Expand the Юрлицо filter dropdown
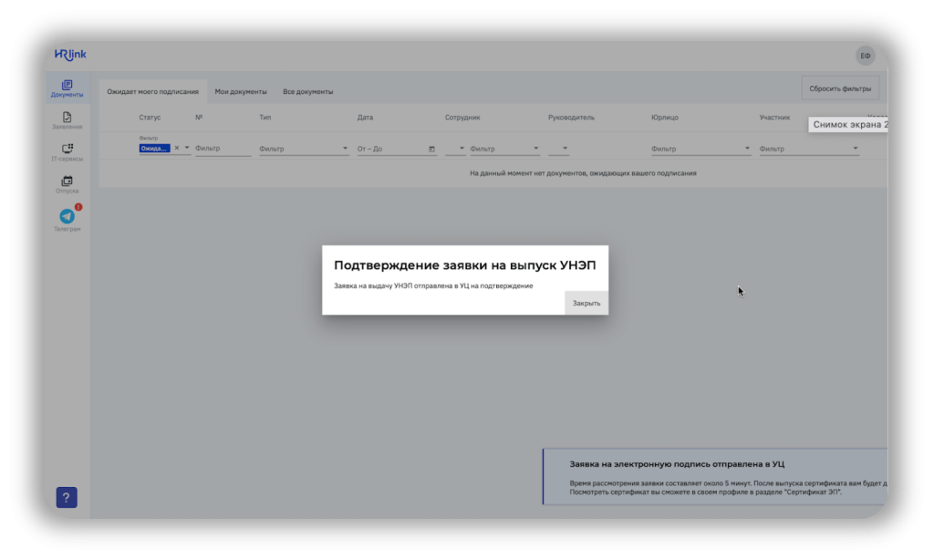934x560 pixels. pos(747,148)
